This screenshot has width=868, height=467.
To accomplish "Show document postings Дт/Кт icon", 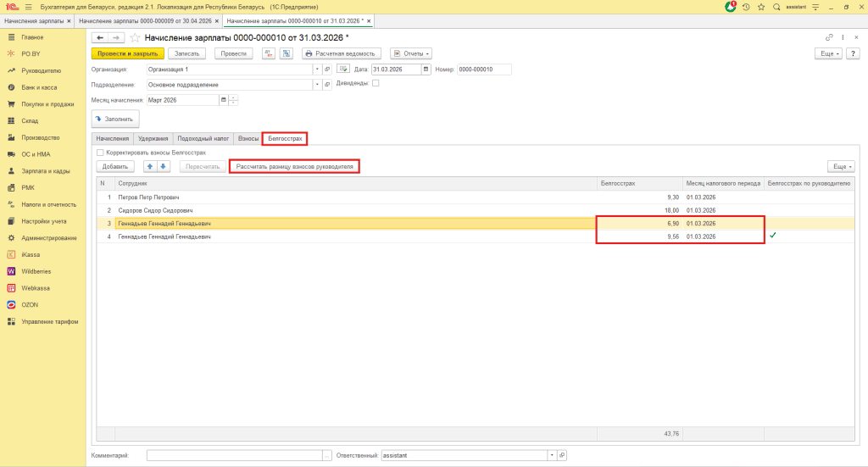I will 269,53.
